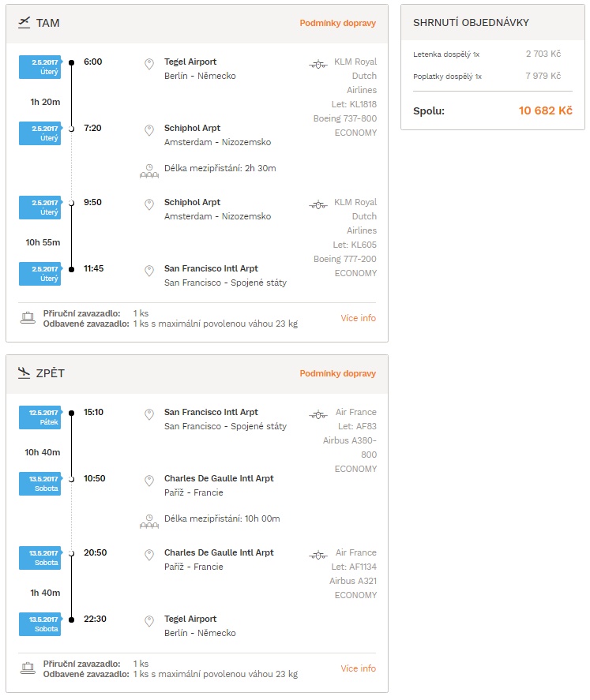Click layover waiting icon for 2h 30m stop

pos(149,171)
